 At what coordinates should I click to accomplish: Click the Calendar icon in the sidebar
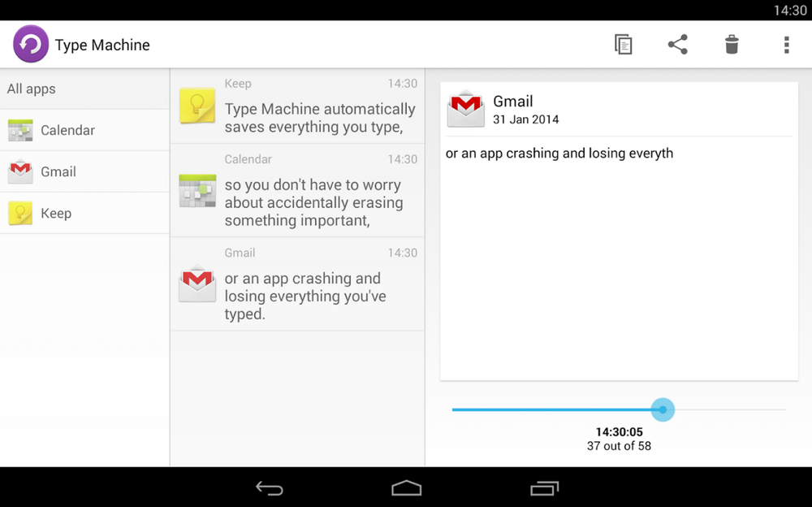(20, 130)
